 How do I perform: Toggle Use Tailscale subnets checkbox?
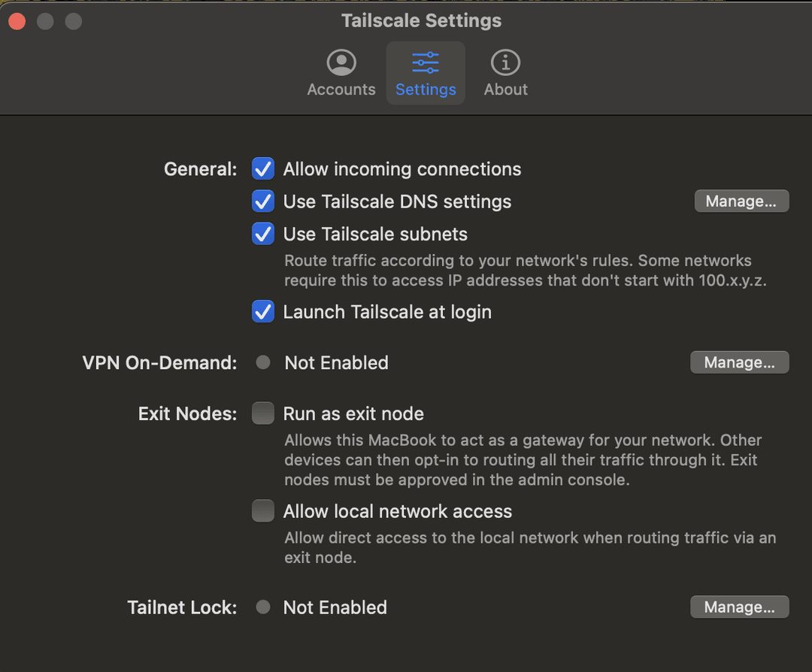(263, 234)
